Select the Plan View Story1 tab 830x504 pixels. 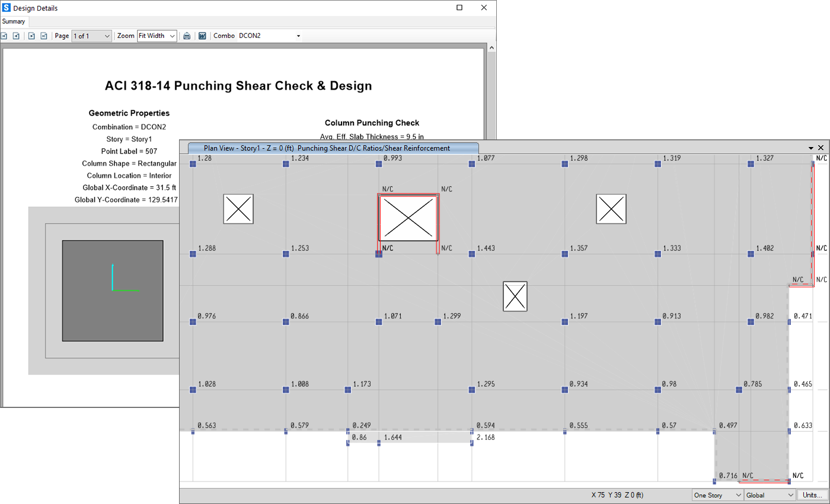point(333,148)
